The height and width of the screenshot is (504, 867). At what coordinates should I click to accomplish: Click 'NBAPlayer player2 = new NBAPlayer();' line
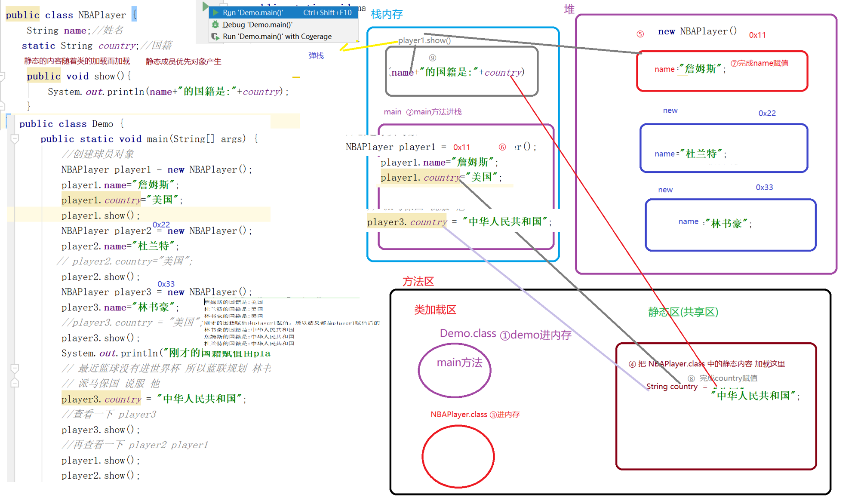tap(157, 231)
